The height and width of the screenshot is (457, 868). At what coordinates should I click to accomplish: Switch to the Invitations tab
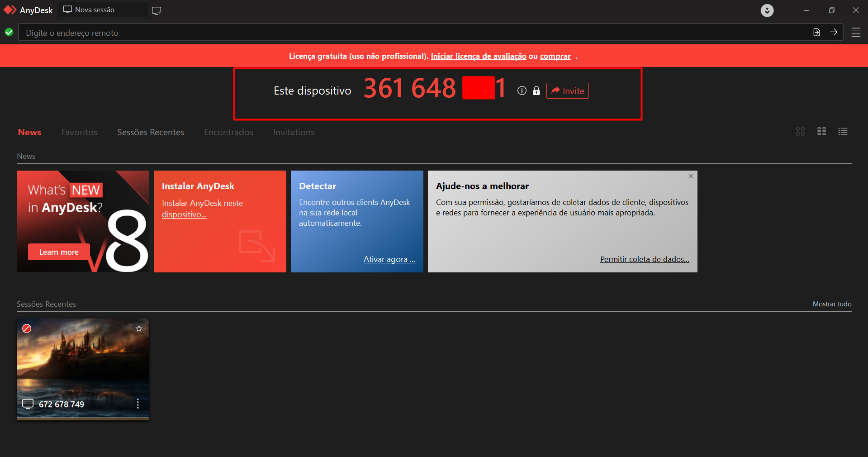[294, 132]
